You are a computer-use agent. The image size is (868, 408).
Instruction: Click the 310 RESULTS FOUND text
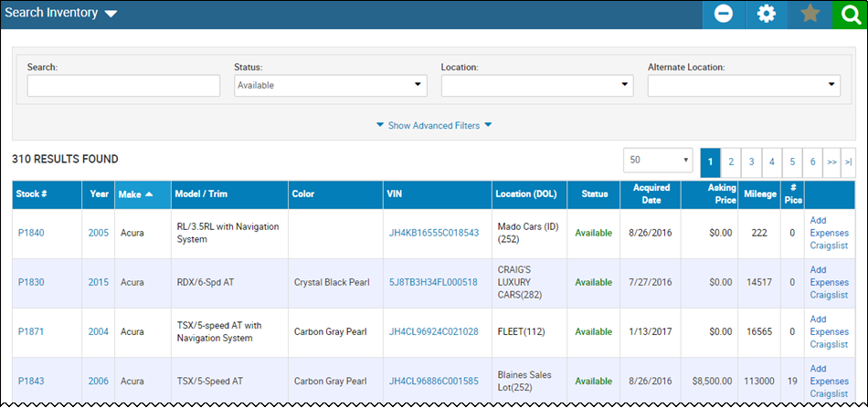pyautogui.click(x=65, y=159)
